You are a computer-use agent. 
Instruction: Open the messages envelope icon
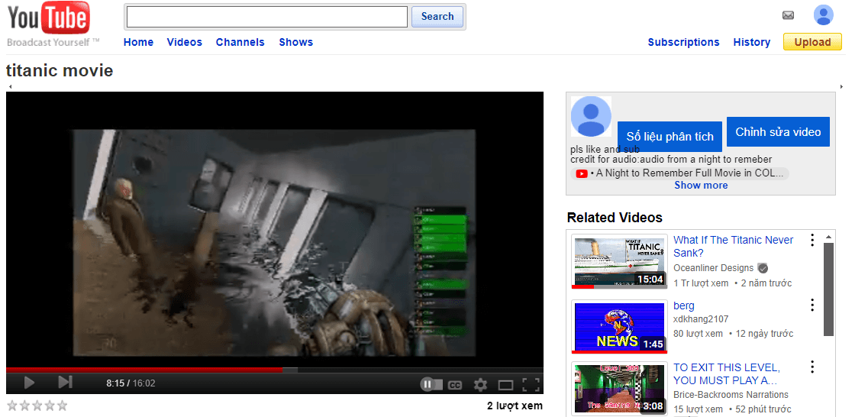pyautogui.click(x=789, y=15)
